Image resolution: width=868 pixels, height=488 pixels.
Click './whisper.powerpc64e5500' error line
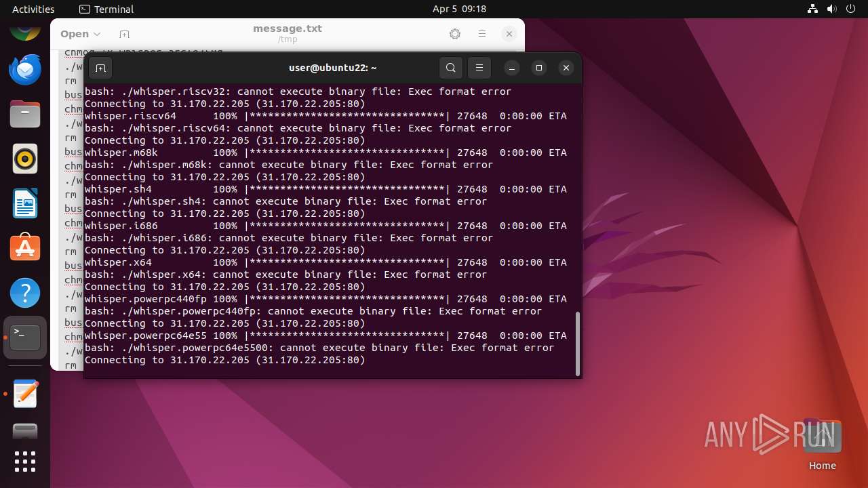tap(319, 348)
